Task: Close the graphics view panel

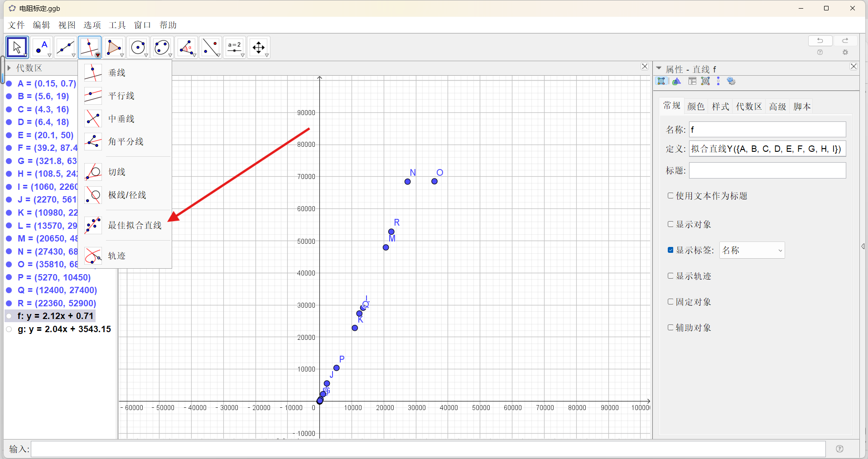Action: click(645, 67)
